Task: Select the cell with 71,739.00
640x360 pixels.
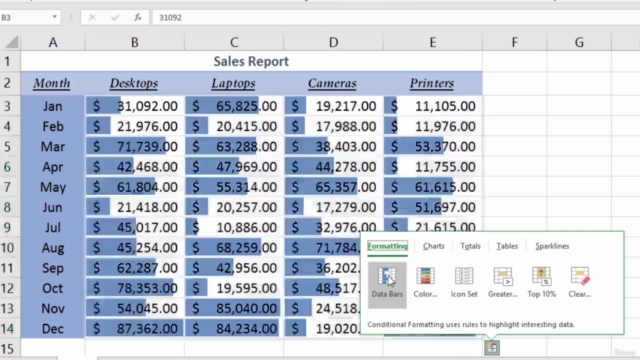Action: (x=135, y=147)
